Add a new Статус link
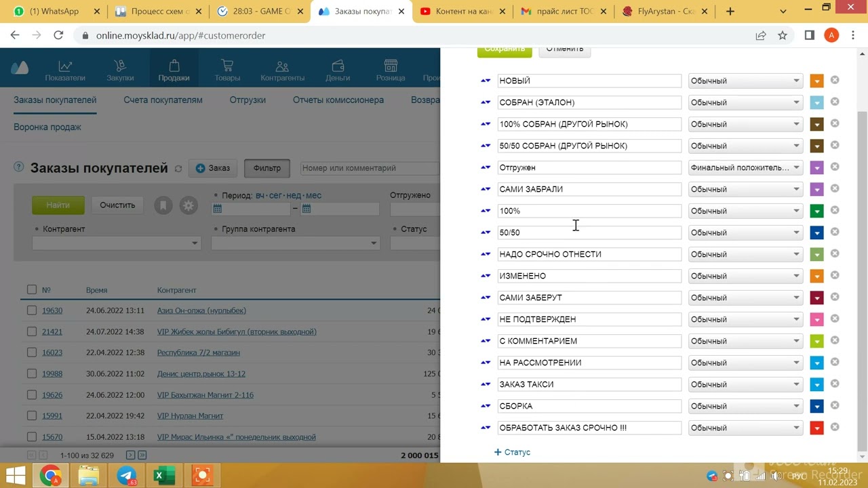 coord(513,452)
